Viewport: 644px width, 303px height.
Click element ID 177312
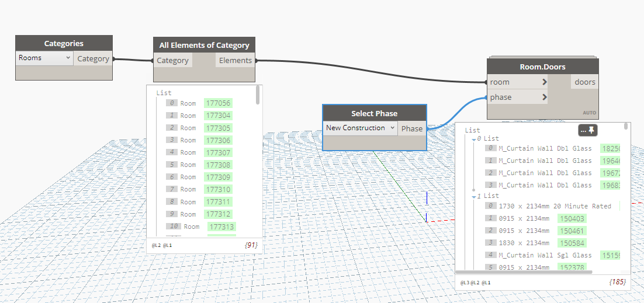click(x=218, y=214)
